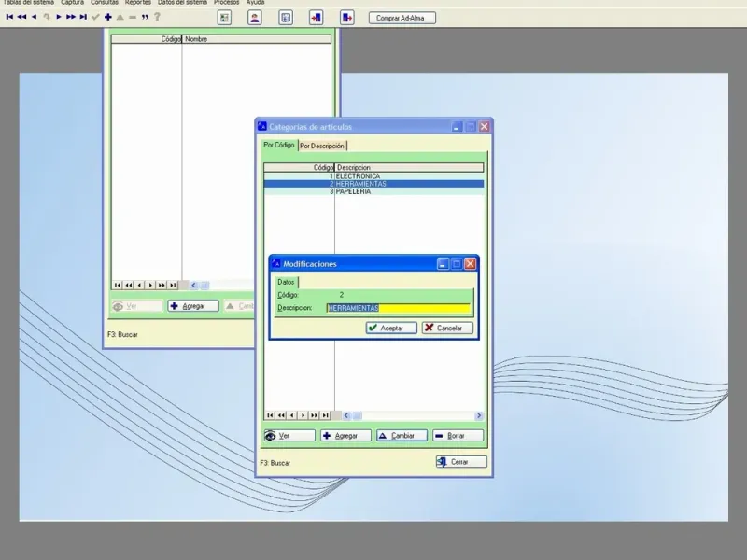Click the gray question mark help icon

(157, 17)
